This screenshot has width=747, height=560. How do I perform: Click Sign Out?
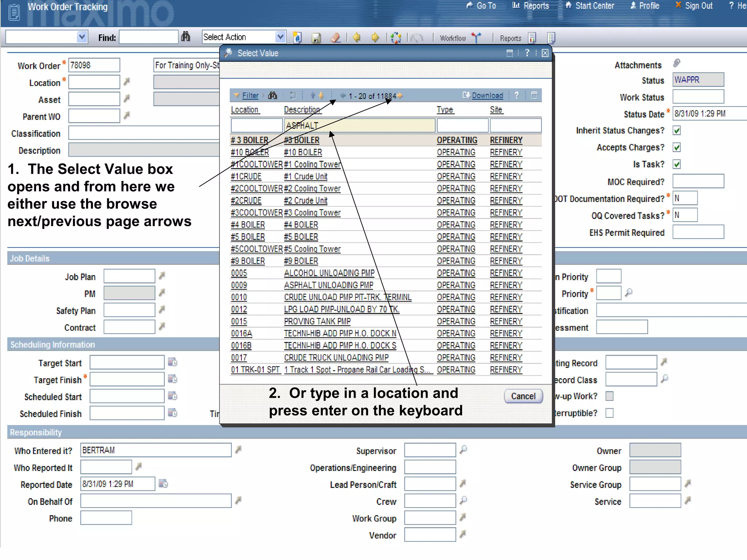[694, 5]
